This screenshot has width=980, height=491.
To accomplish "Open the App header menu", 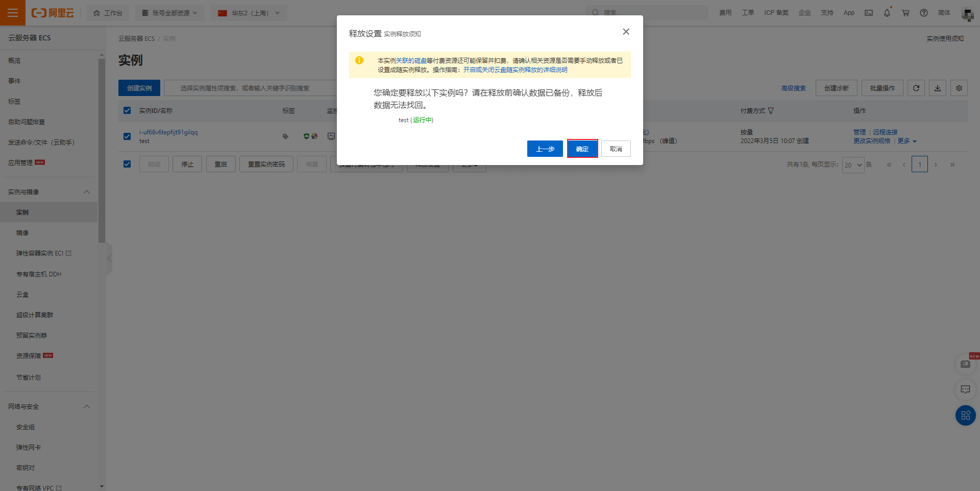I will coord(849,13).
